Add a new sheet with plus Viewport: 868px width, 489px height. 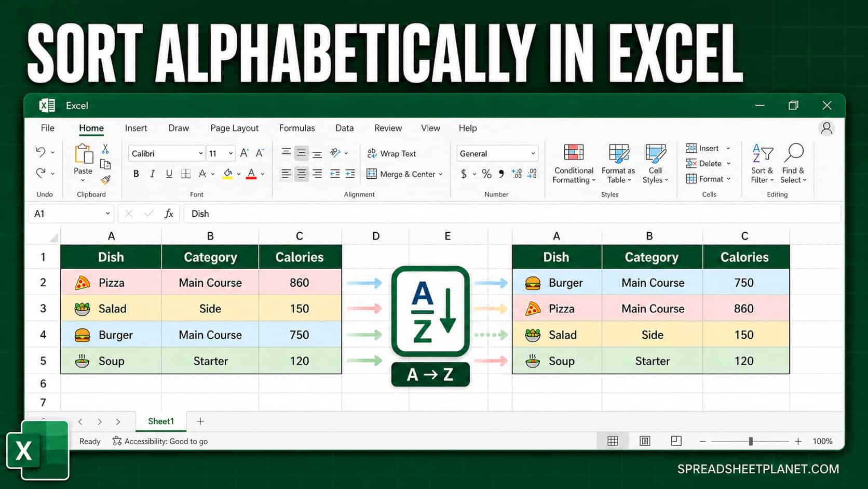pyautogui.click(x=200, y=421)
